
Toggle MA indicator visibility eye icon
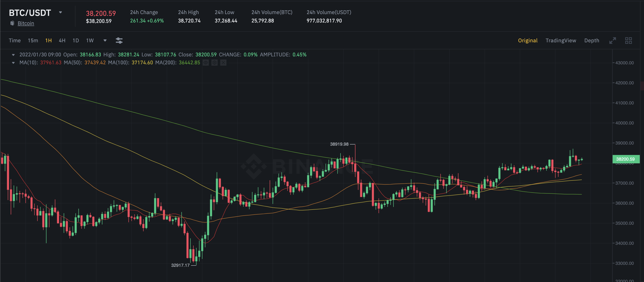pyautogui.click(x=205, y=63)
